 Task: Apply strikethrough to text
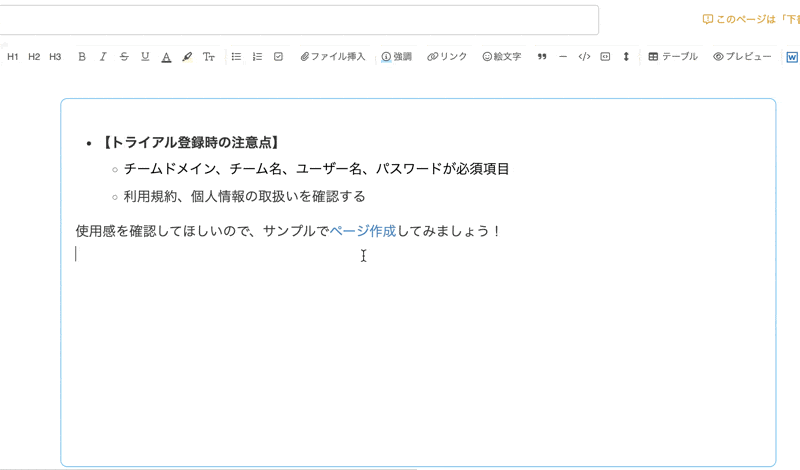pyautogui.click(x=124, y=57)
